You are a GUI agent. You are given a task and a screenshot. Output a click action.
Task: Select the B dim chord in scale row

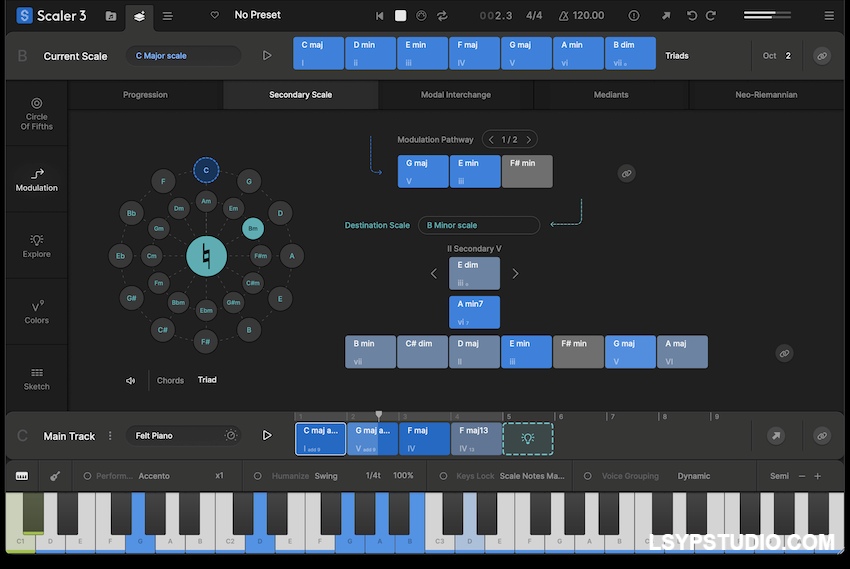630,53
